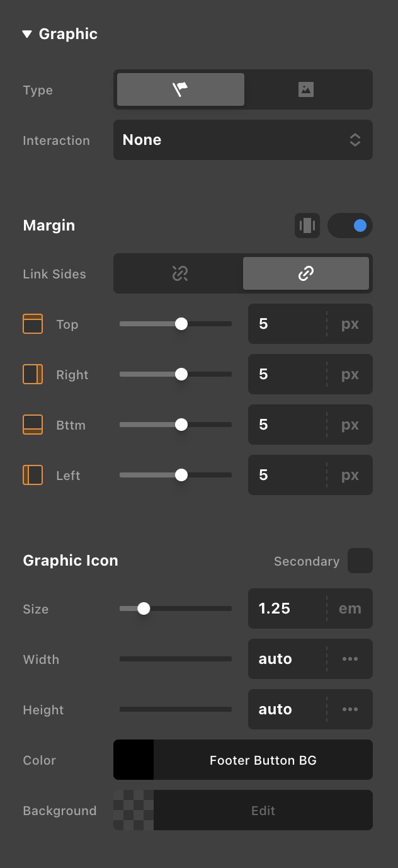The height and width of the screenshot is (868, 398).
Task: Select the flag icon graphic type
Action: click(181, 89)
